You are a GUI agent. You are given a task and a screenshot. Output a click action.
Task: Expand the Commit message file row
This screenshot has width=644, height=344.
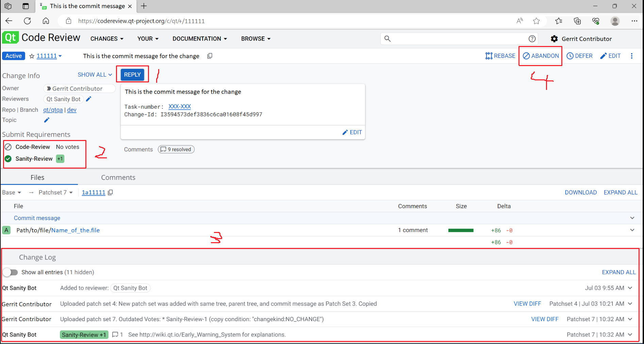pyautogui.click(x=632, y=218)
